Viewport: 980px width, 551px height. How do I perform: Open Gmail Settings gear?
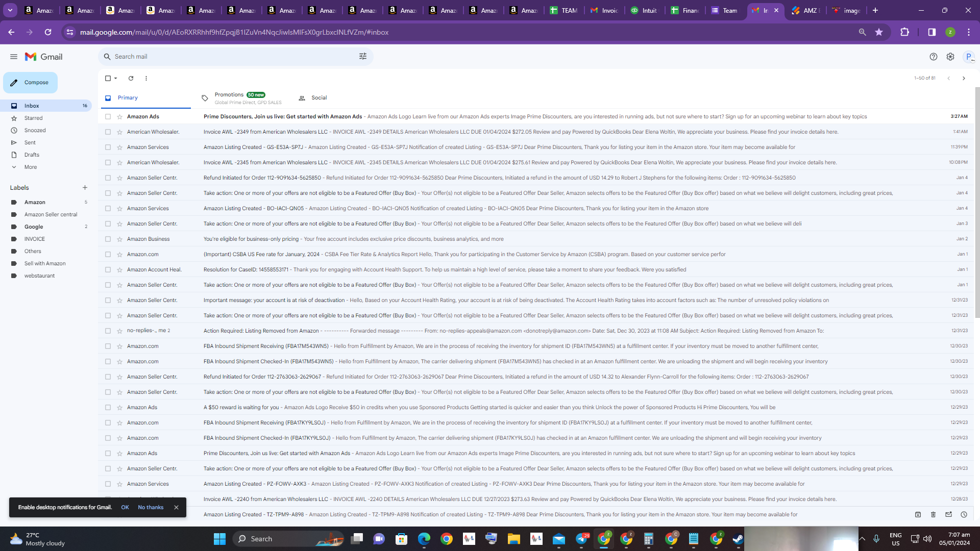coord(950,57)
